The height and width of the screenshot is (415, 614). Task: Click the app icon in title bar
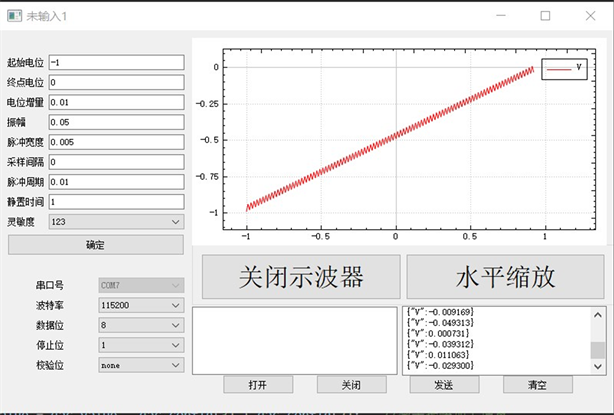(12, 16)
